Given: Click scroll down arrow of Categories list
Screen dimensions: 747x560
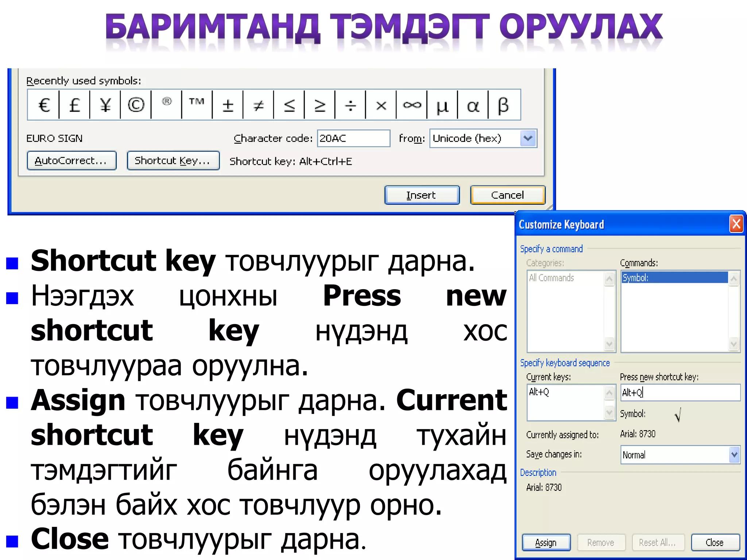Looking at the screenshot, I should pyautogui.click(x=609, y=343).
